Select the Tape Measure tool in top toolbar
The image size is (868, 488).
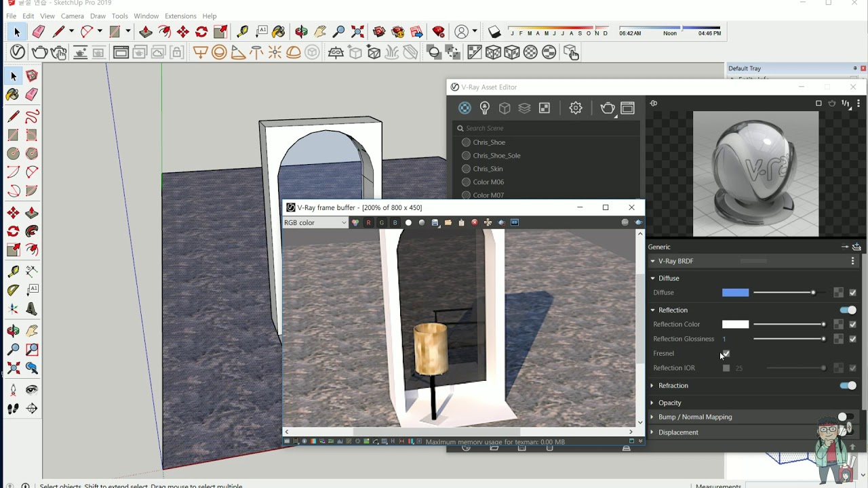click(242, 32)
